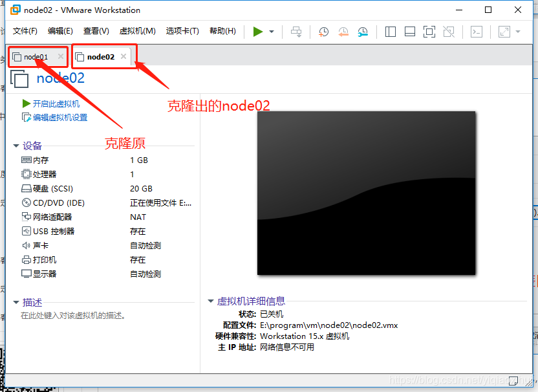Select the 显示器 device row
The width and height of the screenshot is (538, 392).
coord(108,274)
